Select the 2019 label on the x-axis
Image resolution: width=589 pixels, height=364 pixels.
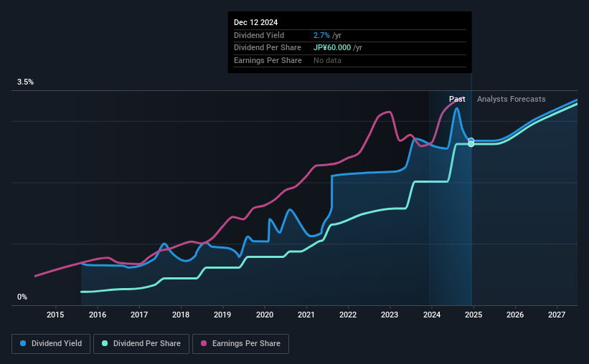point(222,315)
